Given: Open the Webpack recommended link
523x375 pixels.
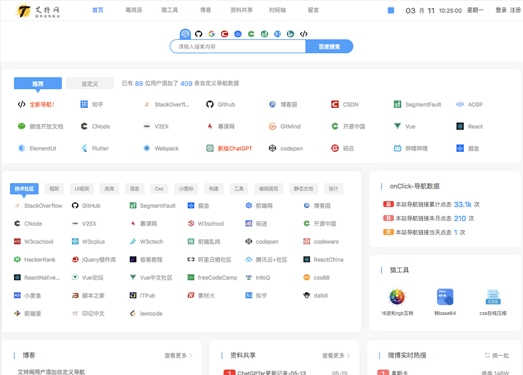Looking at the screenshot, I should coord(161,148).
